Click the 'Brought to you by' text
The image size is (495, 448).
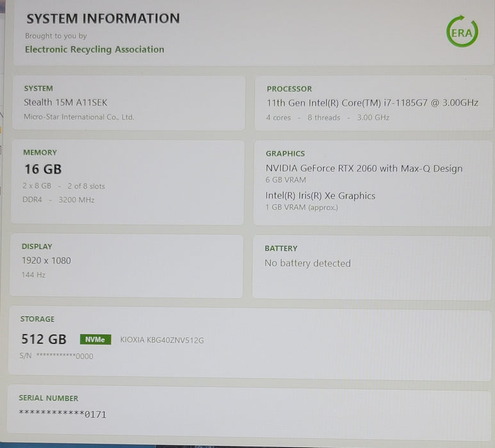pos(56,36)
